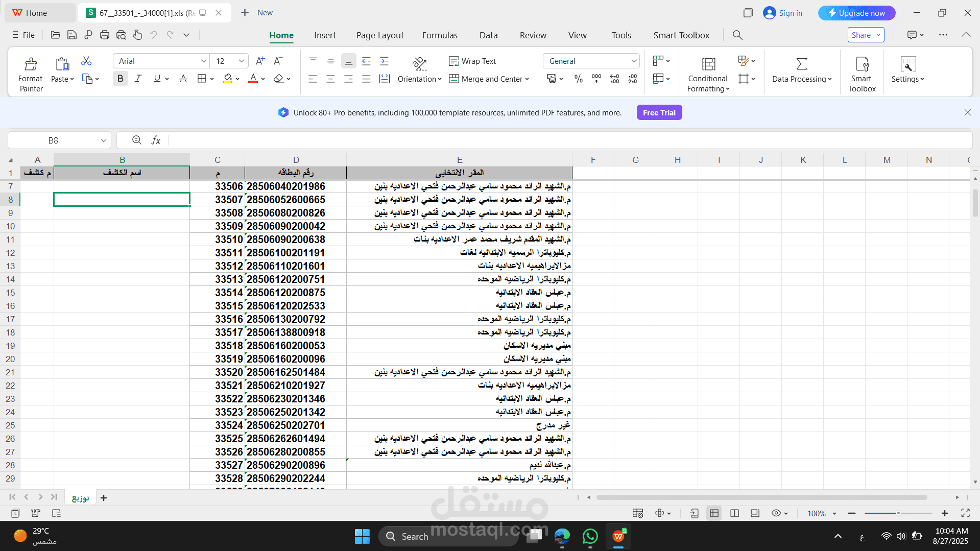Enable Wrap Text for selection

[x=472, y=61]
